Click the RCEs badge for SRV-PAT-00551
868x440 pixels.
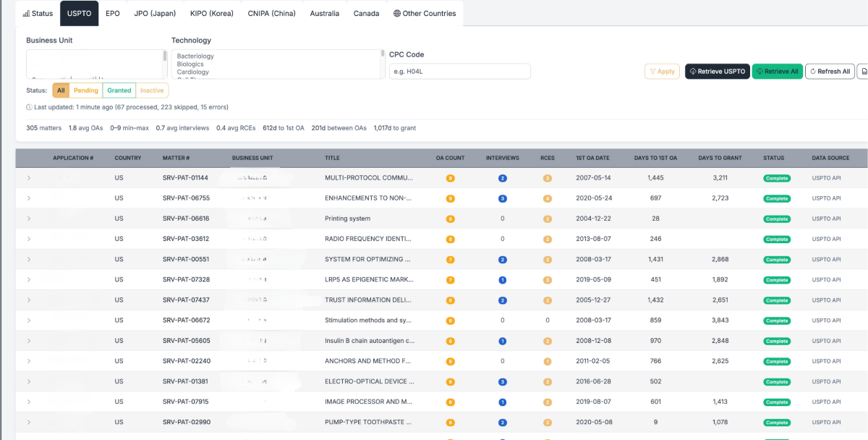pyautogui.click(x=548, y=260)
